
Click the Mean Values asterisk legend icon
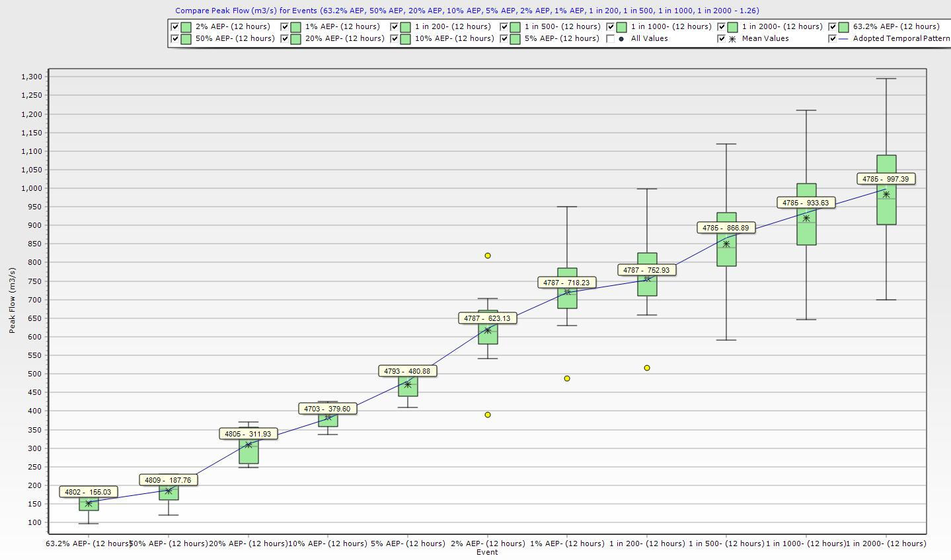click(732, 39)
